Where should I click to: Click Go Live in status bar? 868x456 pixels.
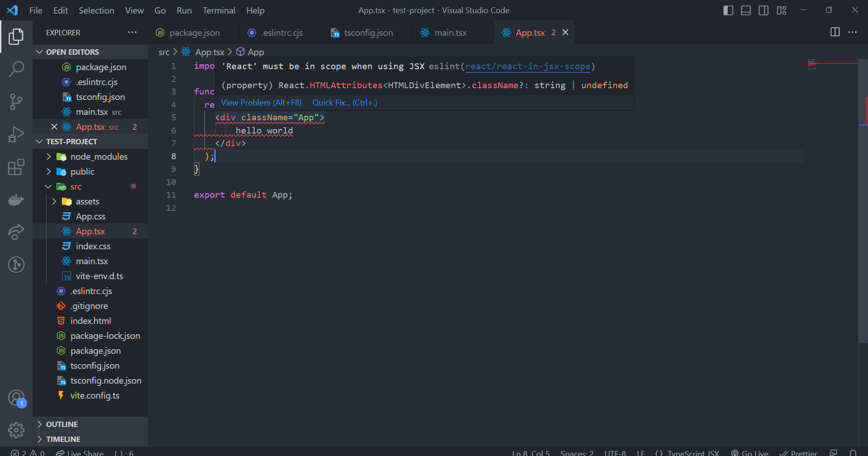(750, 452)
